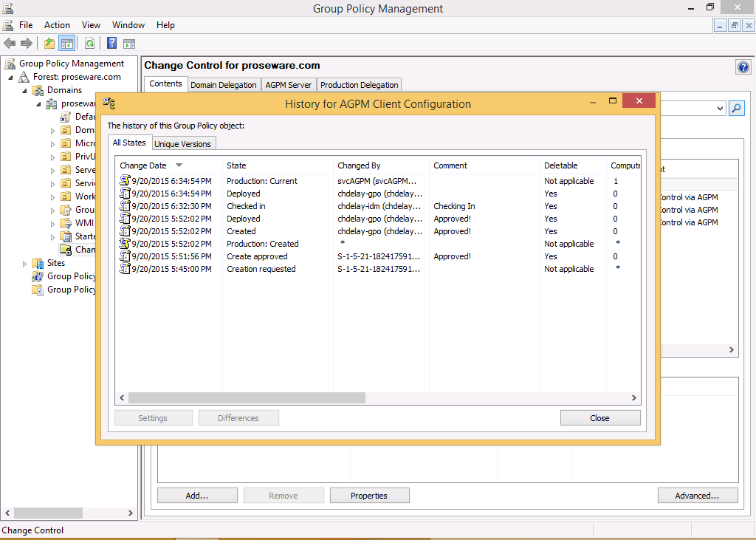Collapse the Forest: proseware.com node
The width and height of the screenshot is (756, 540).
click(x=11, y=77)
